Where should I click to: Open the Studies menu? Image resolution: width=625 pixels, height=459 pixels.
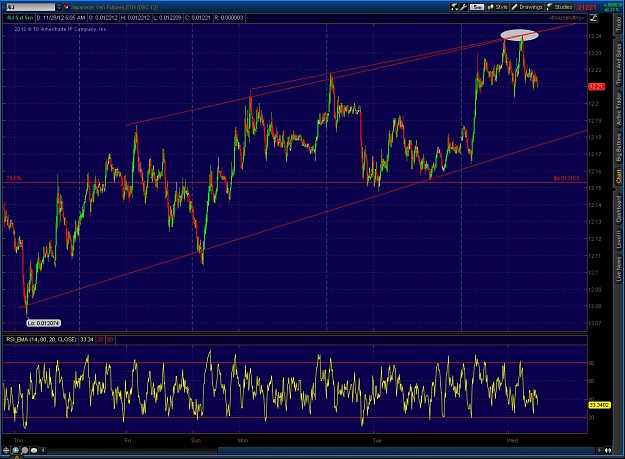(x=560, y=7)
